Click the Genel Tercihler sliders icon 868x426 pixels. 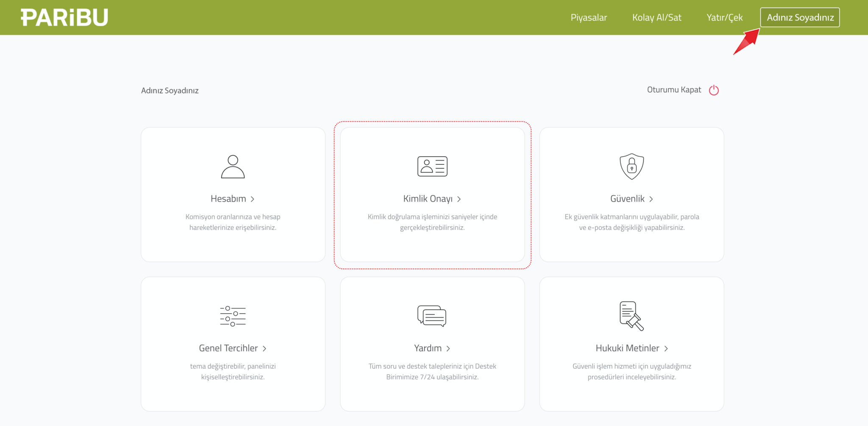[x=233, y=316]
